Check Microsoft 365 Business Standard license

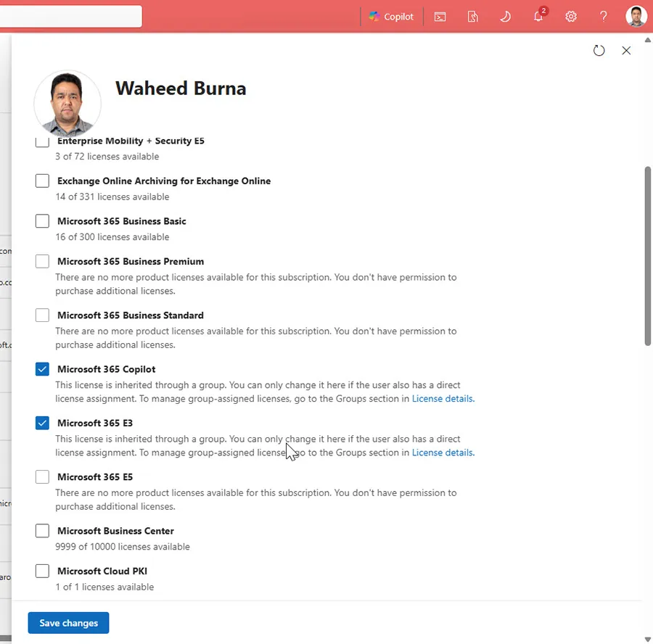pos(42,315)
